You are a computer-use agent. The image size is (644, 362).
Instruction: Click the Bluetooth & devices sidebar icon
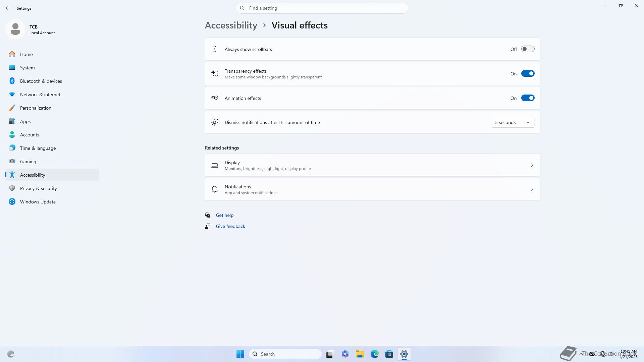tap(12, 81)
